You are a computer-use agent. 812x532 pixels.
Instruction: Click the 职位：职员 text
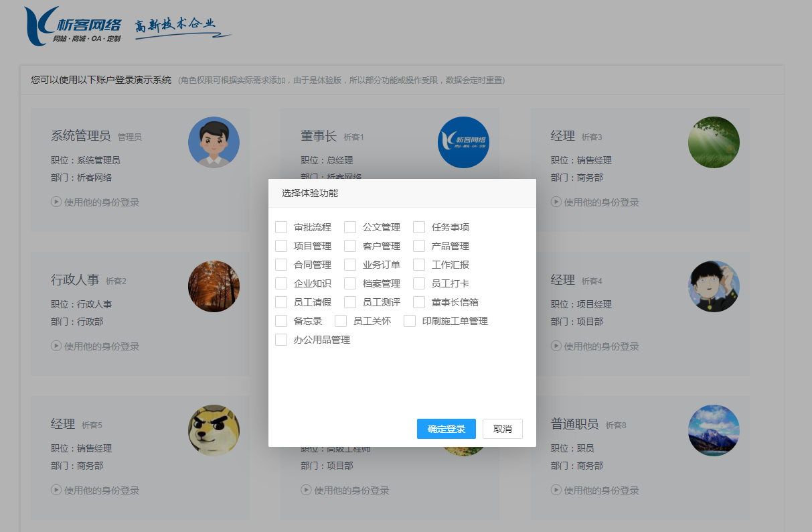coord(572,448)
